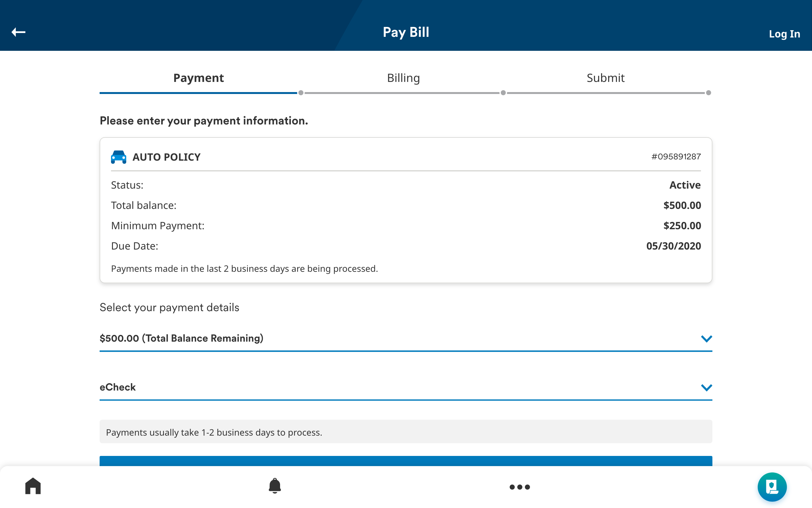Open the eCheck payment method selector

click(406, 388)
